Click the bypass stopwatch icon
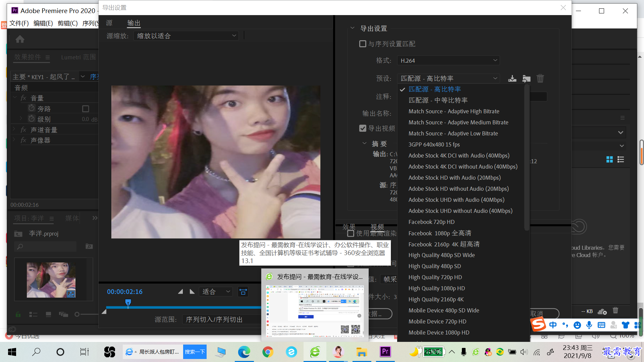644x362 pixels. click(x=32, y=108)
